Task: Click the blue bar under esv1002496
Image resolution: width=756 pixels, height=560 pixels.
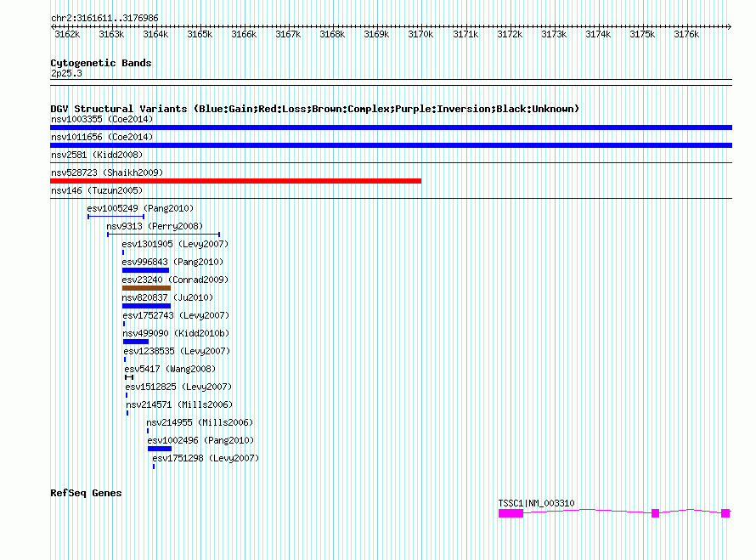Action: click(x=159, y=449)
